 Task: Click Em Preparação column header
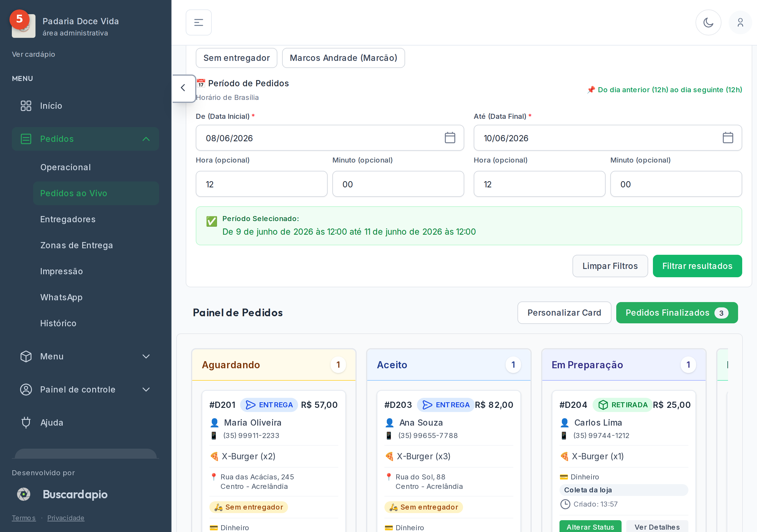click(x=624, y=364)
